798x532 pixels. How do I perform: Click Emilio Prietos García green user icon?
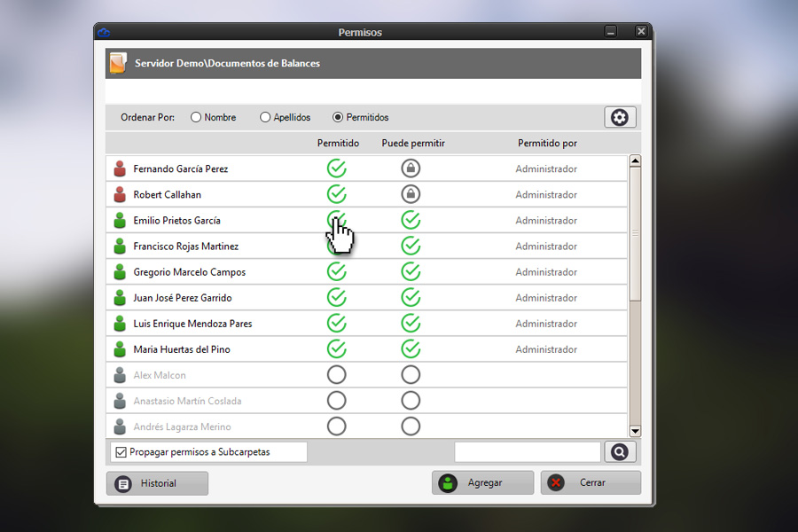point(120,221)
